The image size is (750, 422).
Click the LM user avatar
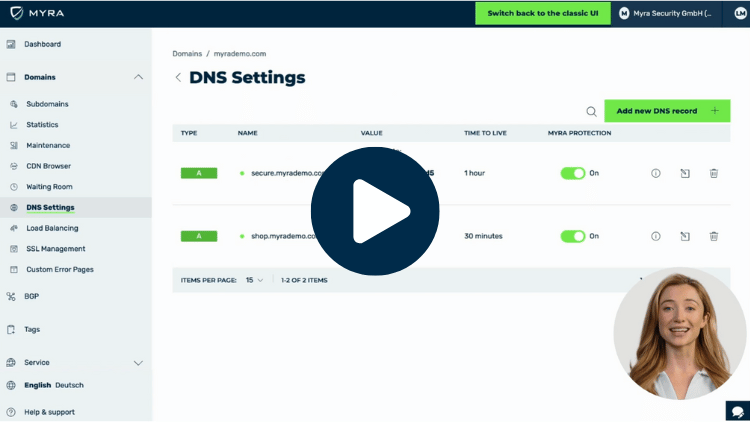(x=740, y=13)
